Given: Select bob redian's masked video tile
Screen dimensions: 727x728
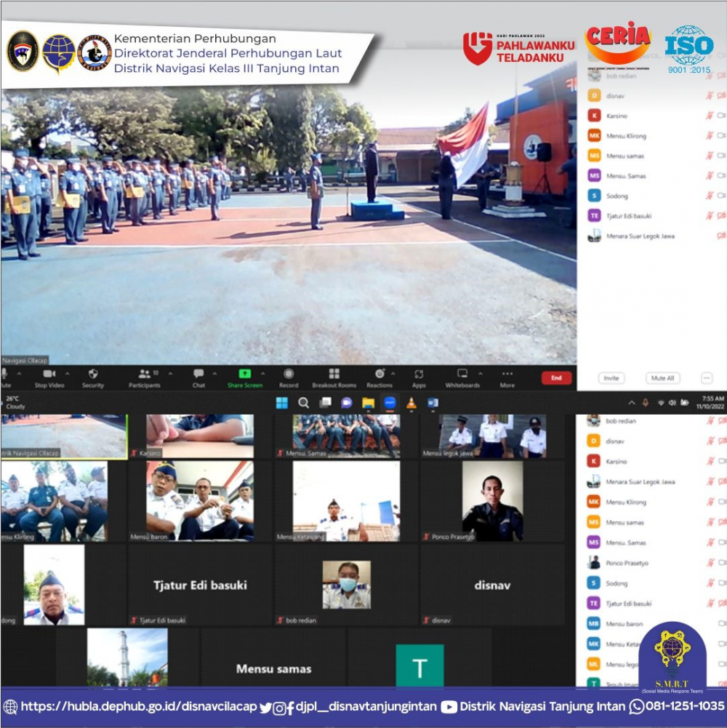Looking at the screenshot, I should 346,585.
